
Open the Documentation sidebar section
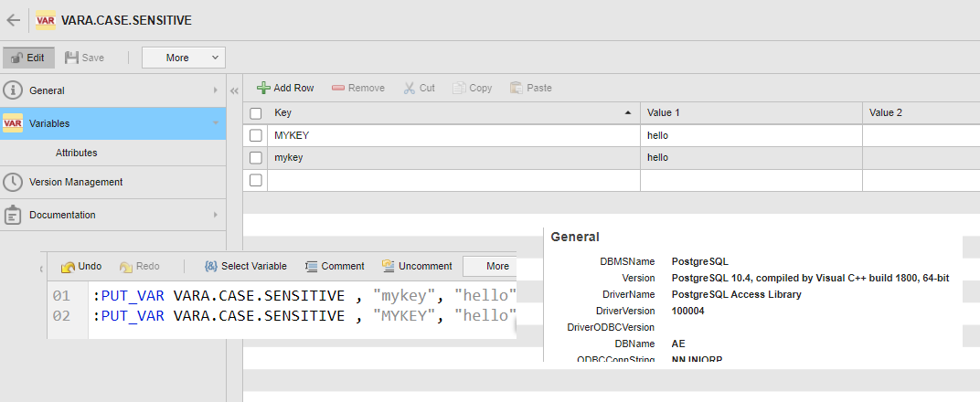112,215
